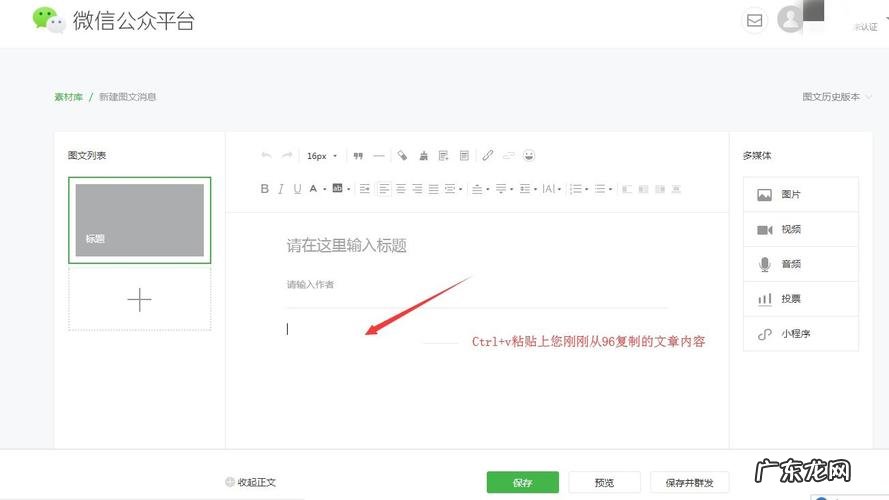Insert 小程序 from the multimedia panel
Screen dimensions: 889x500
801,334
